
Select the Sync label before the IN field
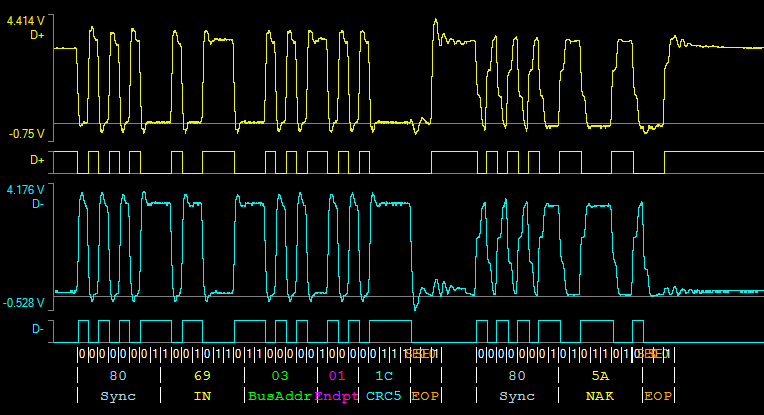(x=118, y=396)
